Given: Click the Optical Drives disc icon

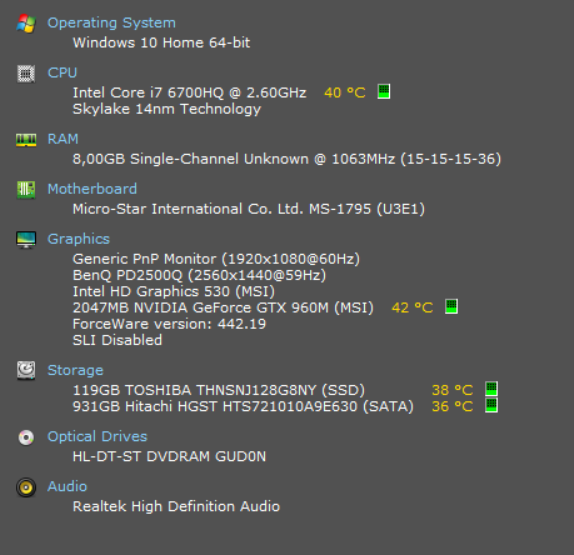Looking at the screenshot, I should pos(26,437).
